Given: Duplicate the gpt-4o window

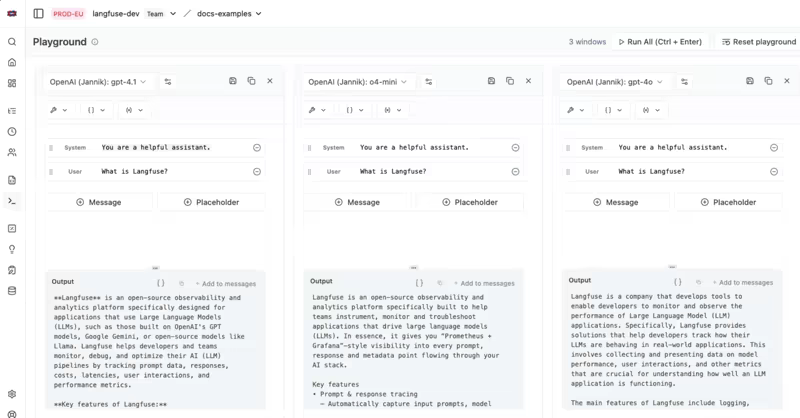Looking at the screenshot, I should click(x=768, y=81).
